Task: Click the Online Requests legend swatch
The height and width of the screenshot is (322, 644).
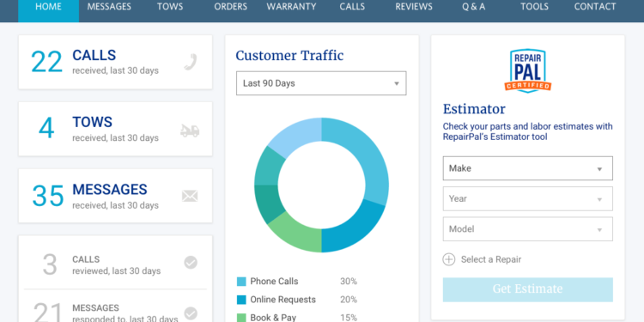Action: point(241,300)
